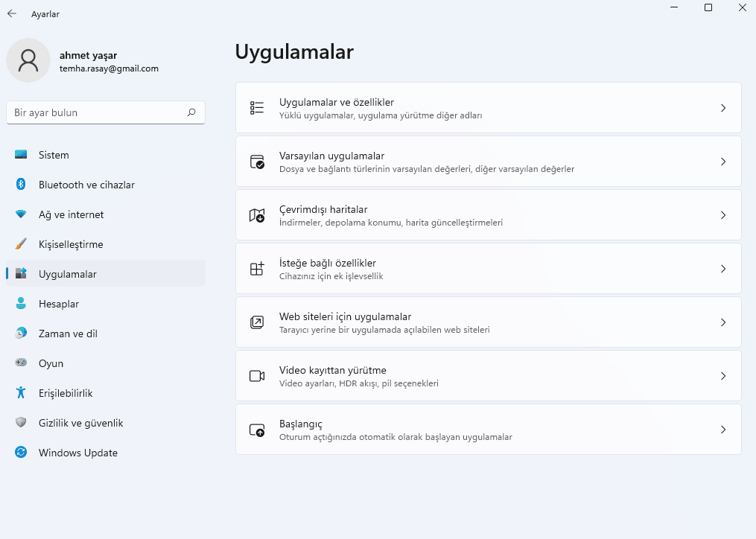
Task: Select the Sistem icon in sidebar
Action: pyautogui.click(x=22, y=155)
